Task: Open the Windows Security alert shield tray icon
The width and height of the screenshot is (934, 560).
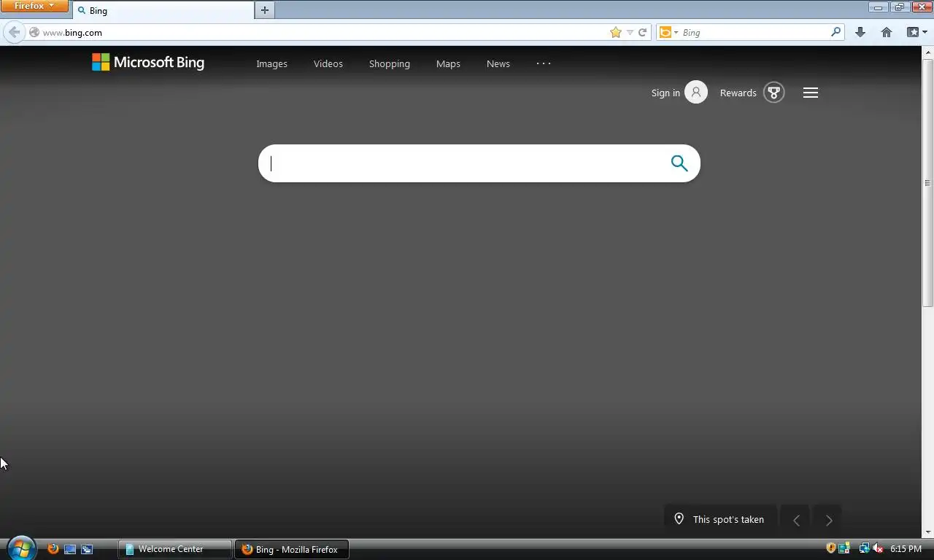Action: (831, 548)
